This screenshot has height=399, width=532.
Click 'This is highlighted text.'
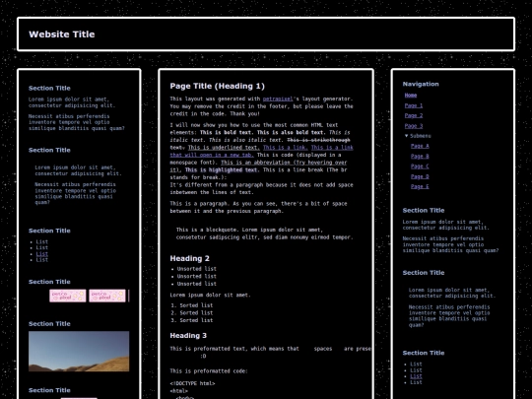coord(222,169)
